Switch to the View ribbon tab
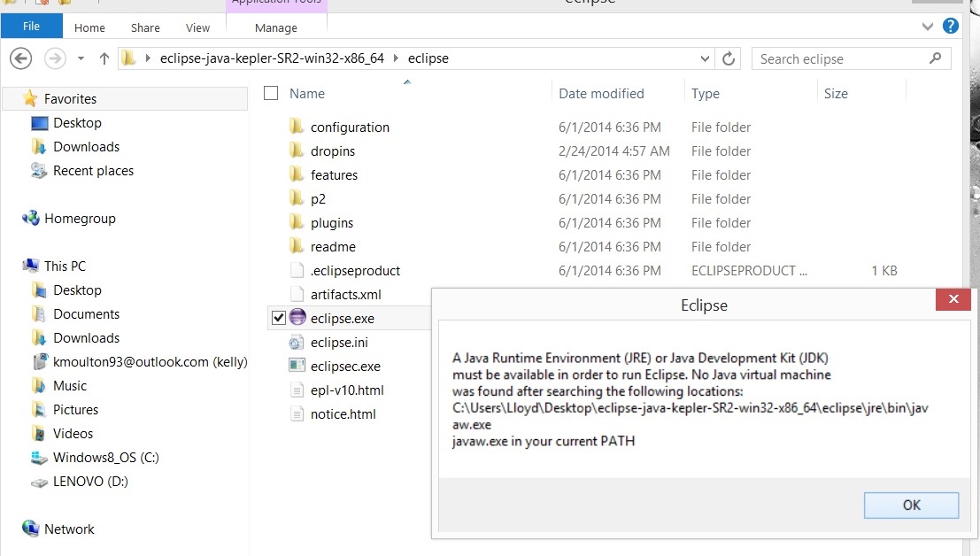The width and height of the screenshot is (980, 556). 197,27
